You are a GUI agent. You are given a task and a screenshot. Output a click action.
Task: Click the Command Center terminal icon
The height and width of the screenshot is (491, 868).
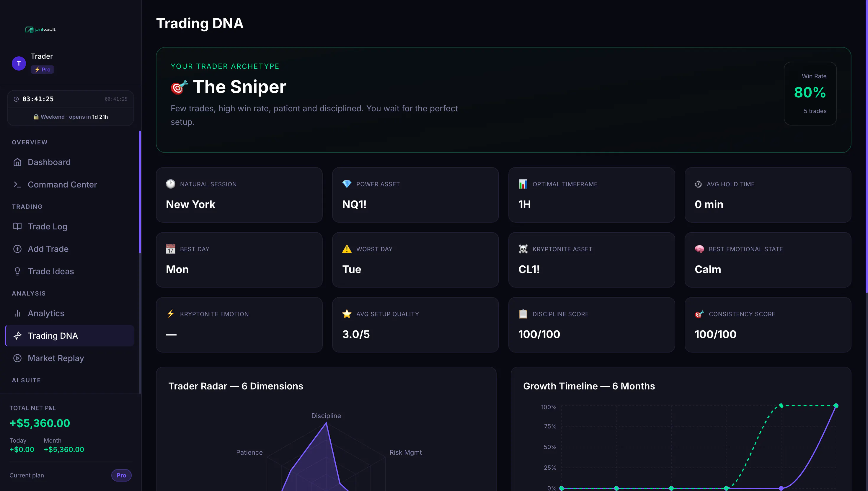(17, 185)
